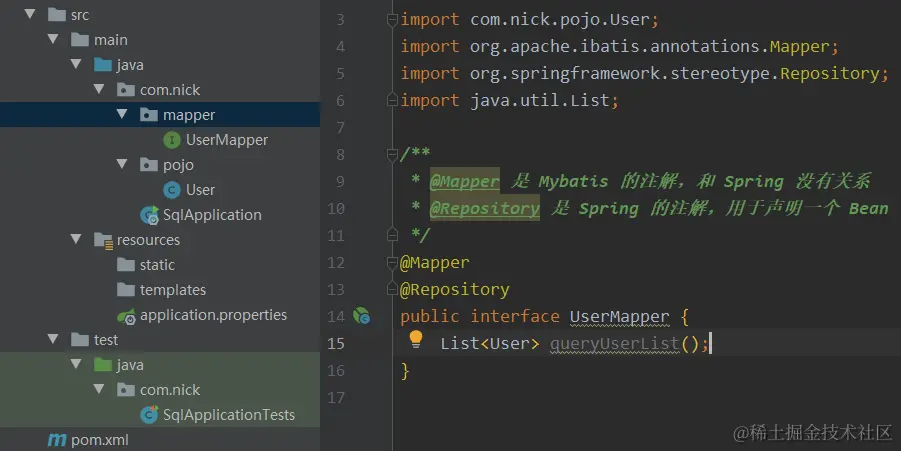
Task: Click the fold end marker on line 11
Action: coord(392,234)
